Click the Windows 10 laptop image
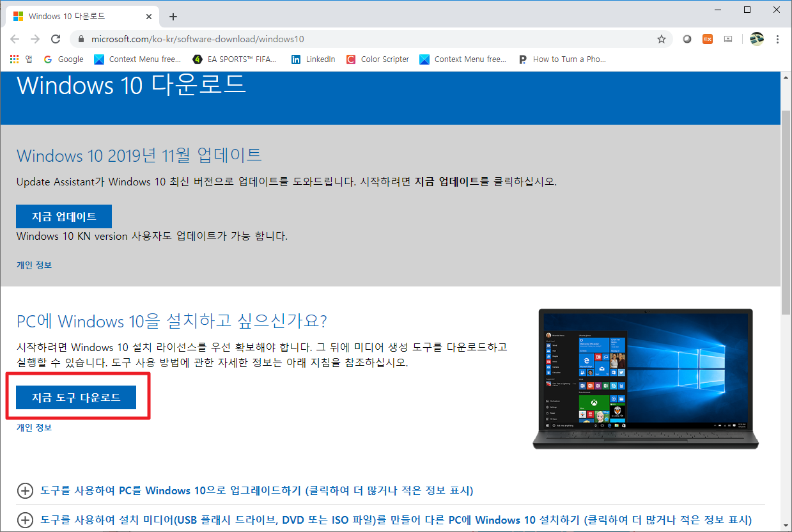This screenshot has width=792, height=532. point(646,379)
